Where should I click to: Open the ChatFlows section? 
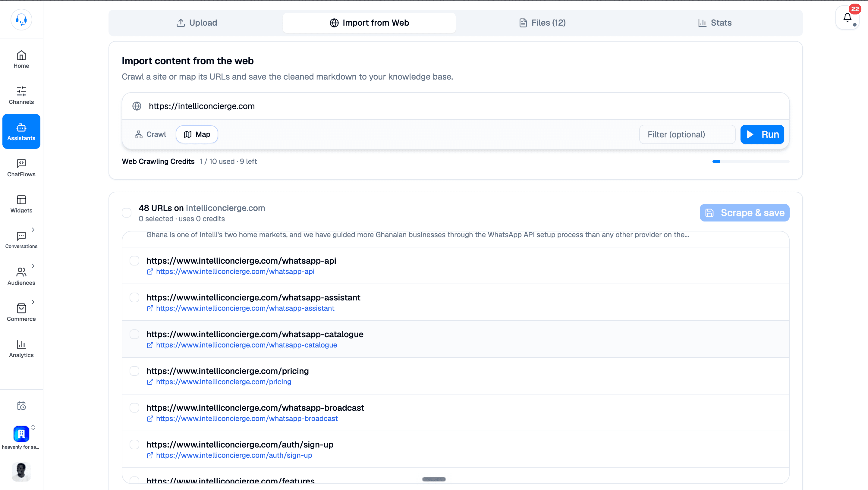point(21,168)
